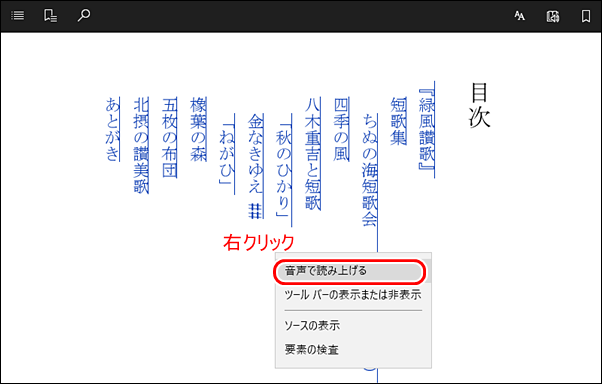The image size is (602, 384).
Task: Open the bookmarks list icon
Action: (x=50, y=15)
